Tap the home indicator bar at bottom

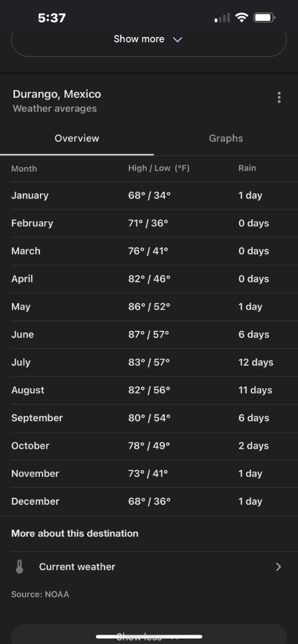pyautogui.click(x=149, y=637)
